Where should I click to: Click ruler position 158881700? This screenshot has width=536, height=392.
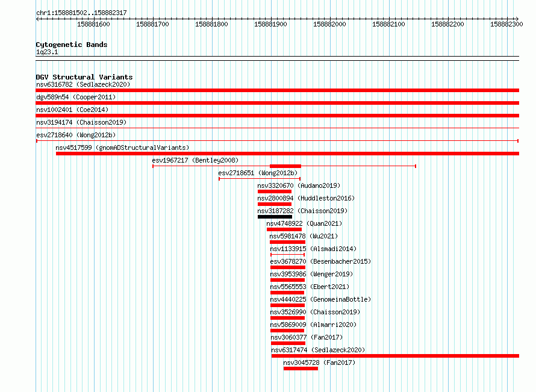coord(153,24)
